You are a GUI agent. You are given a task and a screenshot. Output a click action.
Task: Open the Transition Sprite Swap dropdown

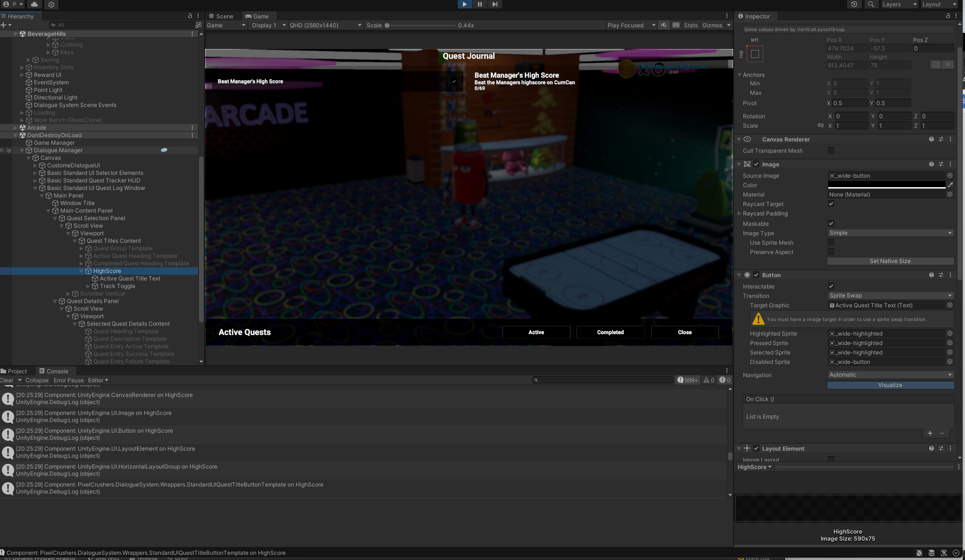(891, 296)
